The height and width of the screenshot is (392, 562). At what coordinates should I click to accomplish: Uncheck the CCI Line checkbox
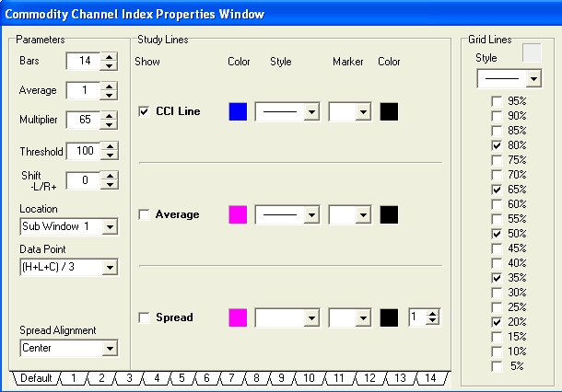pyautogui.click(x=144, y=111)
